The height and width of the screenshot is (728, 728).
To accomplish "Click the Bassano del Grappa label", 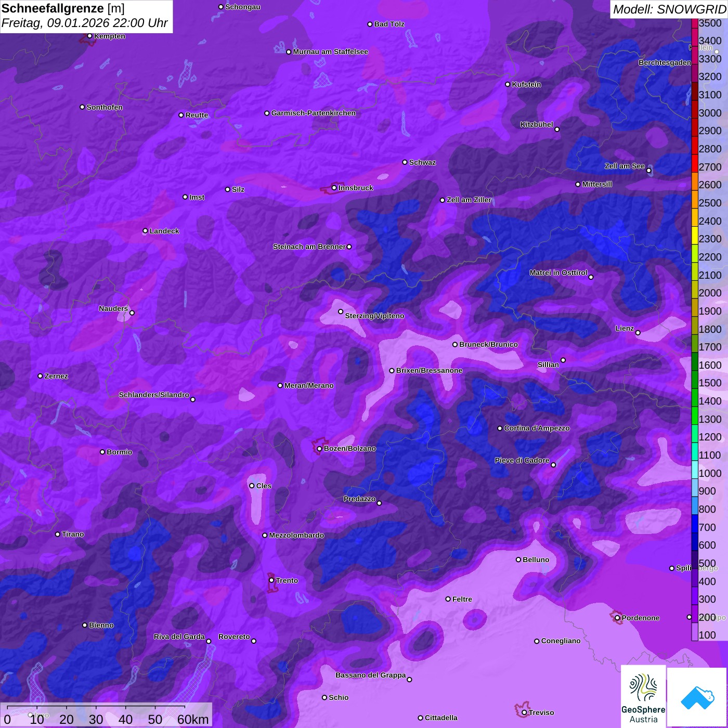I will 370,675.
